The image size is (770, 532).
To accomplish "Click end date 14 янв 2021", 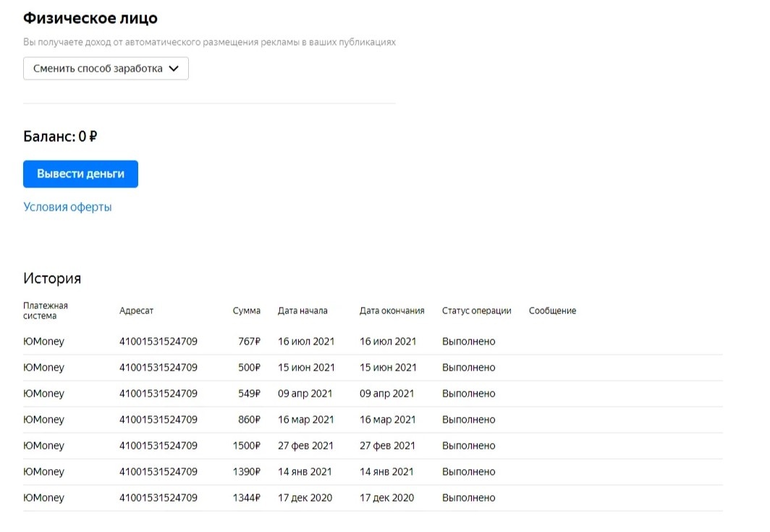I will pos(386,472).
